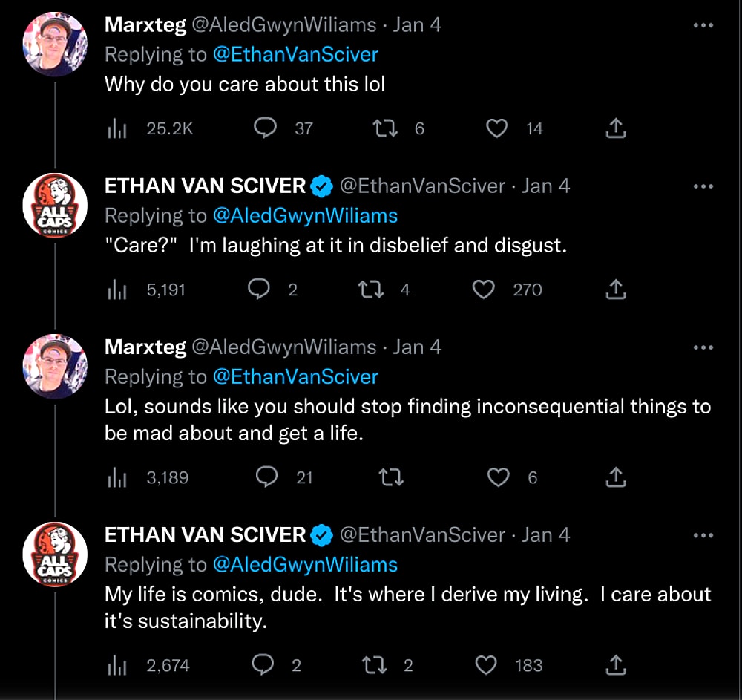This screenshot has height=700, width=742.
Task: Click ETHAN VAN SCIVER display name
Action: [x=206, y=186]
